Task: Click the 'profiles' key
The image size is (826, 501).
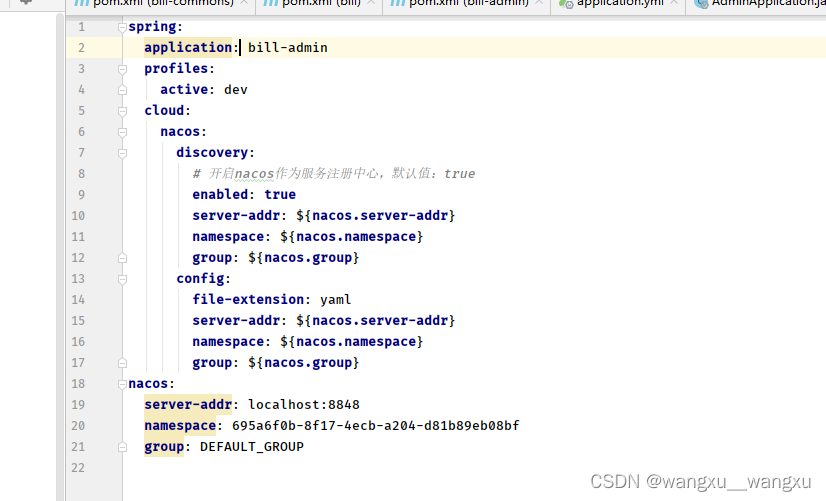Action: click(x=176, y=68)
